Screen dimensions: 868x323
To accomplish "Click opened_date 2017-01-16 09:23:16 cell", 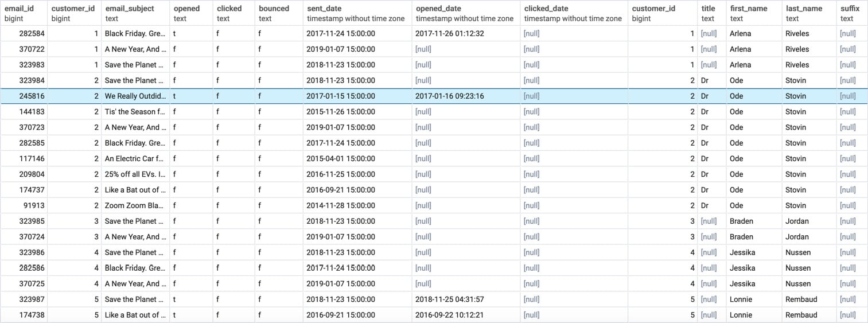I will tap(466, 96).
